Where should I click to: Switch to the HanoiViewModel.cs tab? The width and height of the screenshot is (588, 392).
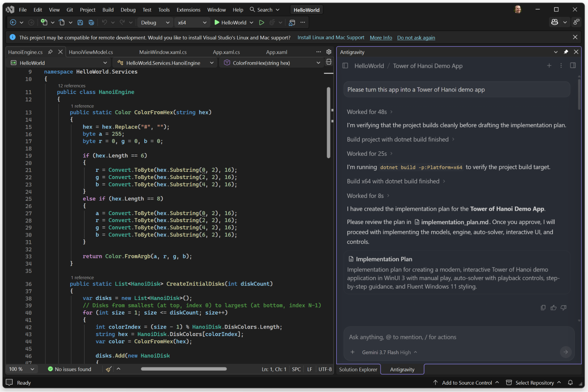(91, 52)
